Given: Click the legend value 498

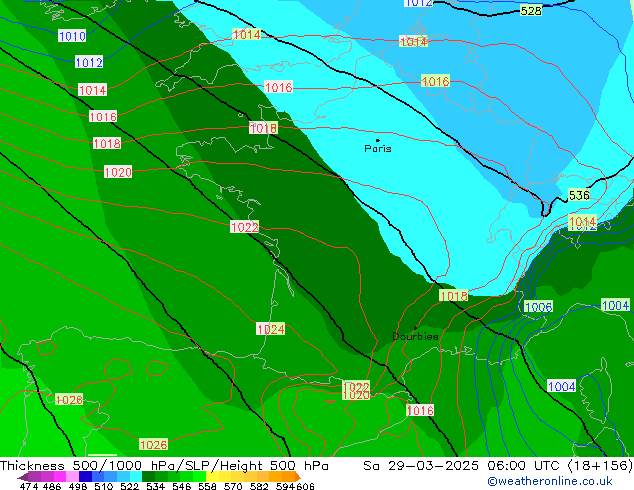Looking at the screenshot, I should [78, 486].
